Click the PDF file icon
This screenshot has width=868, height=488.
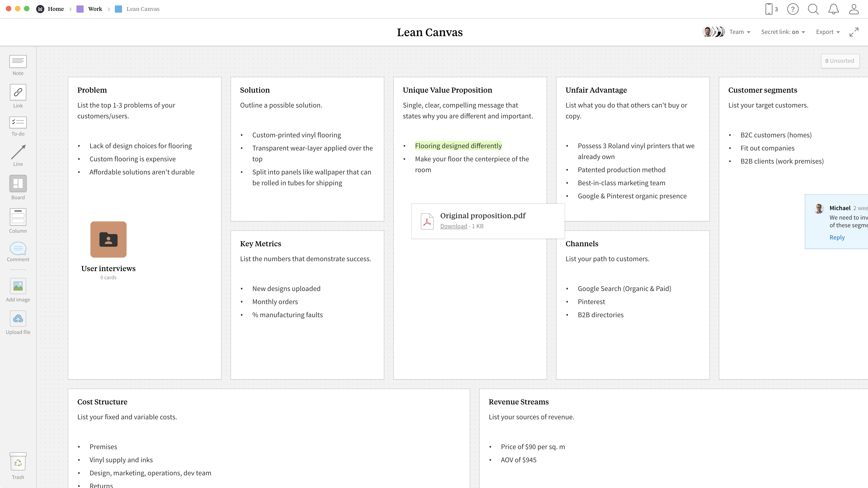tap(427, 221)
